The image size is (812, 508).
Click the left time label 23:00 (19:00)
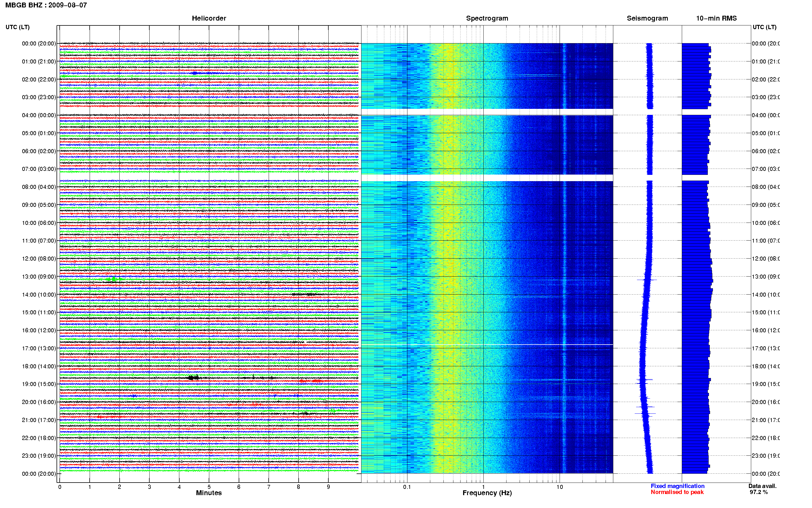pyautogui.click(x=39, y=456)
